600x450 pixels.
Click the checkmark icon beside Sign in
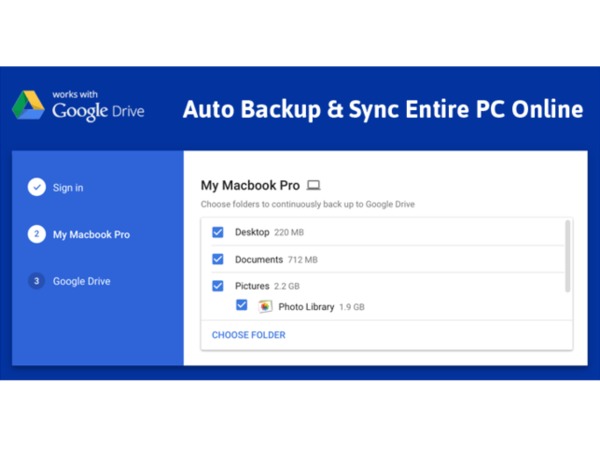[x=36, y=187]
